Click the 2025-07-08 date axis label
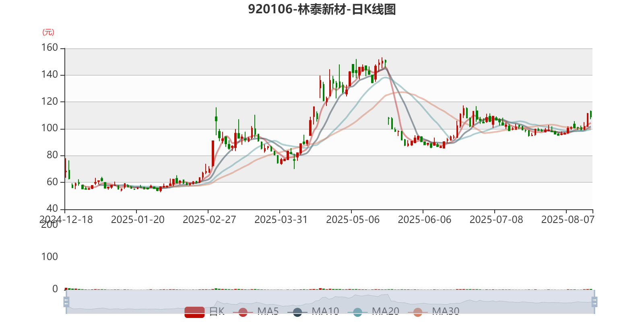Viewport: 644px width, 322px height. (x=496, y=220)
